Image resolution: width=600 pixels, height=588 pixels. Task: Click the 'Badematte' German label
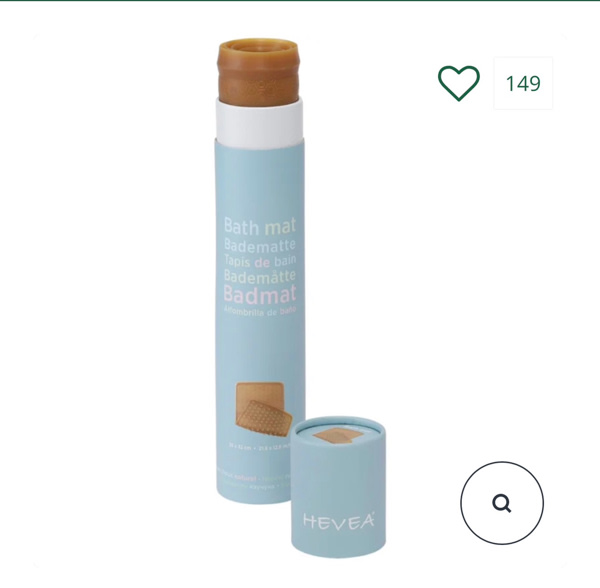click(x=259, y=246)
